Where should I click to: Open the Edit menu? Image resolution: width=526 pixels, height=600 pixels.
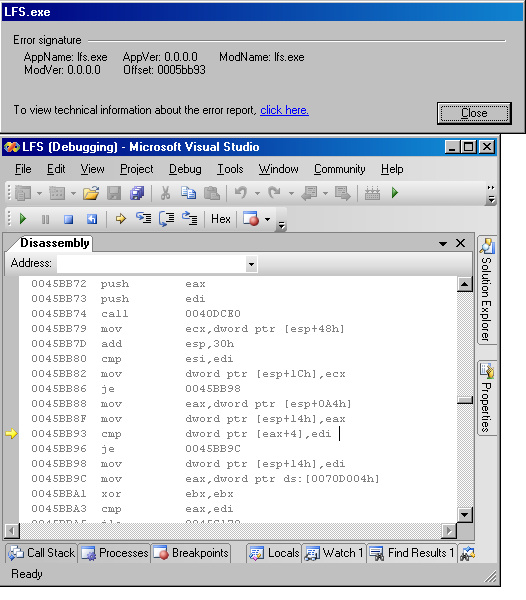(x=56, y=169)
